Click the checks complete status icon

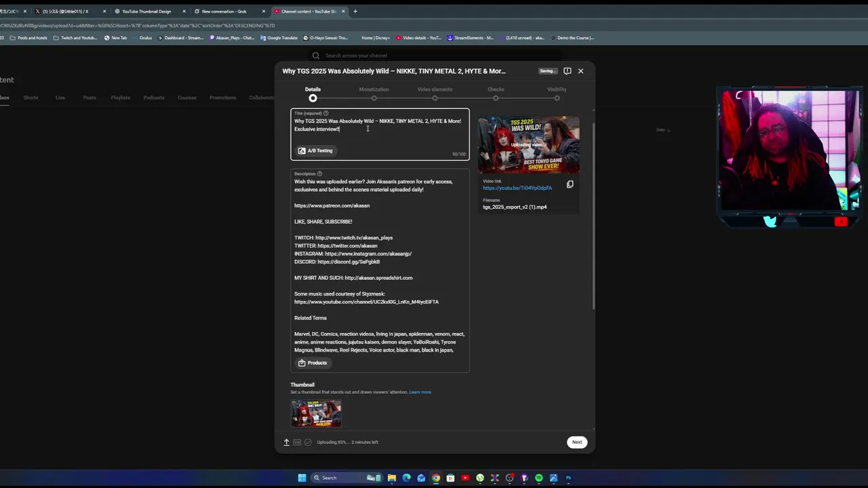(308, 442)
